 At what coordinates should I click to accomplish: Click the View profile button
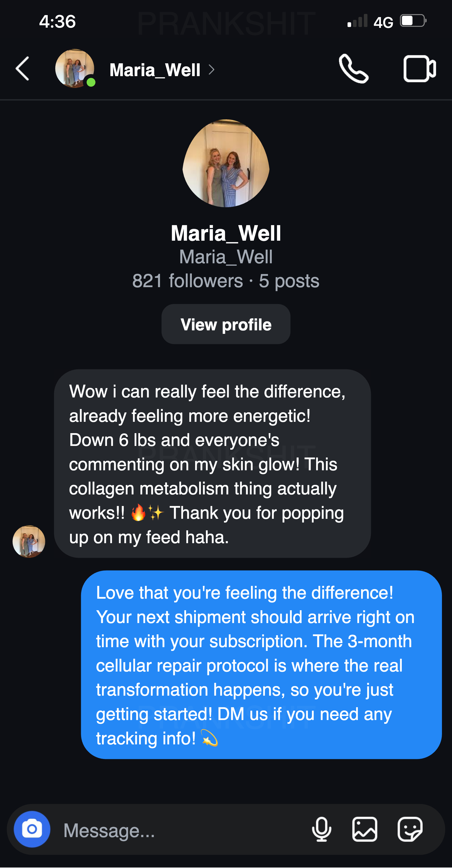(226, 324)
